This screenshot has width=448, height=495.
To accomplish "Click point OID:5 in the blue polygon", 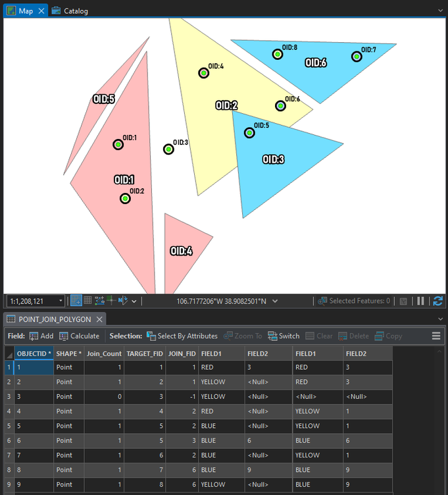I will (249, 133).
